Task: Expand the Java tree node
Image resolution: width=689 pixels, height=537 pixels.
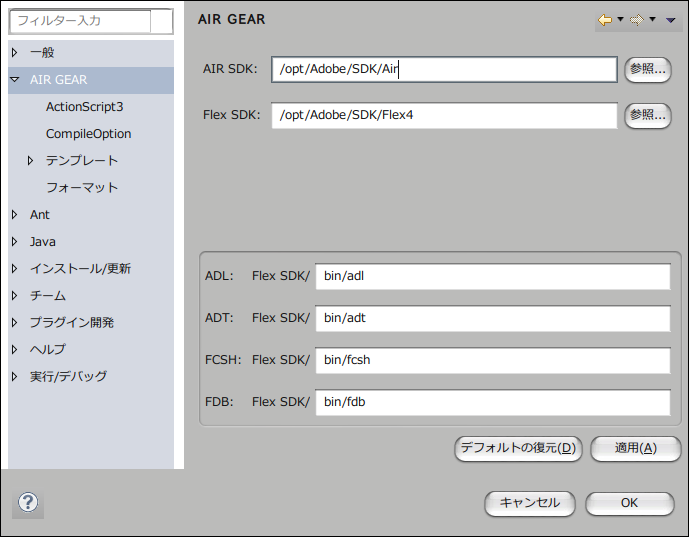Action: click(15, 241)
